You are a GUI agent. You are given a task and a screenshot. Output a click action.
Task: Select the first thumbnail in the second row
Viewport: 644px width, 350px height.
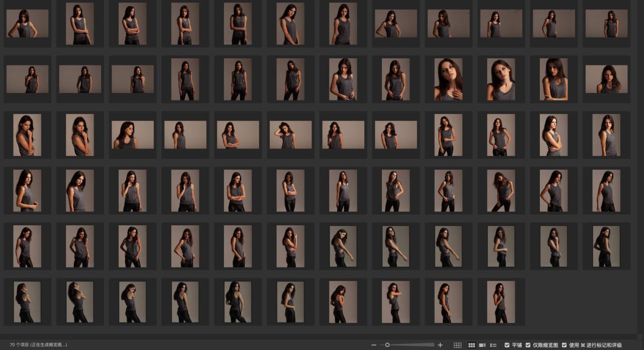(27, 79)
